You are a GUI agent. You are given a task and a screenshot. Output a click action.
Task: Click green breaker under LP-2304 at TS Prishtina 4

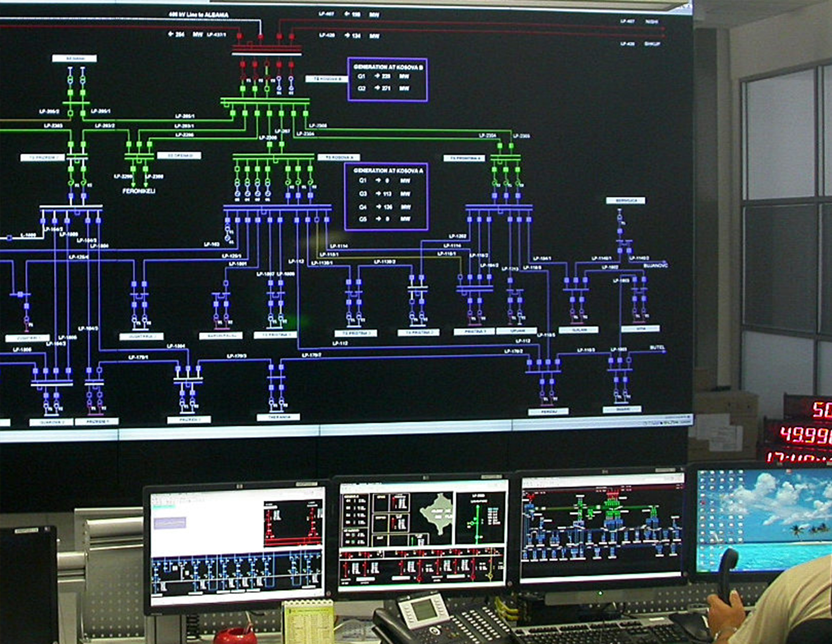(500, 146)
